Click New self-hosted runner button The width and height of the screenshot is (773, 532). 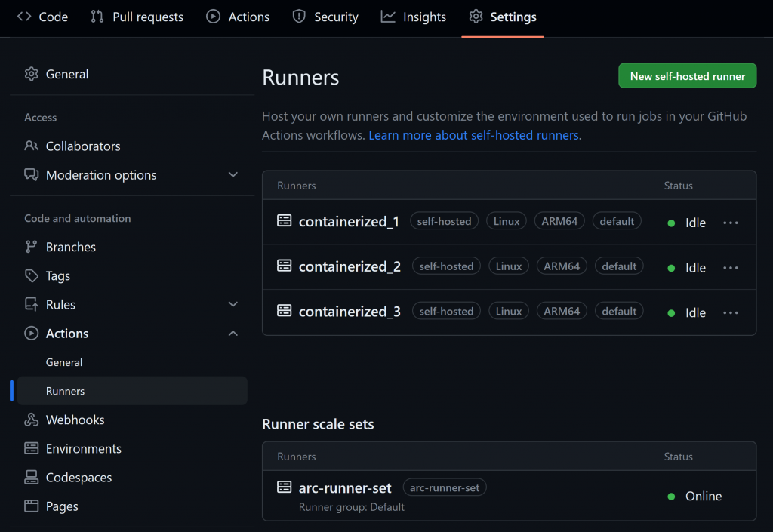(687, 76)
